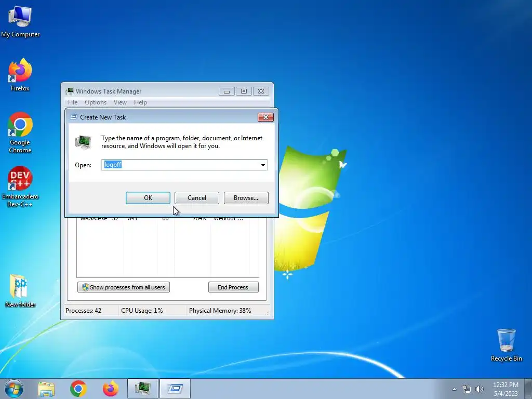Minimize the Windows Task Manager window
The image size is (532, 399).
coord(227,91)
